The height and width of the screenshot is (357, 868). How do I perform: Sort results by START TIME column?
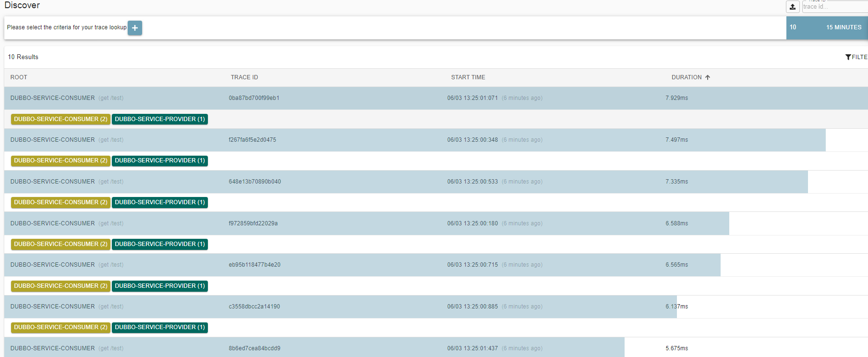468,77
